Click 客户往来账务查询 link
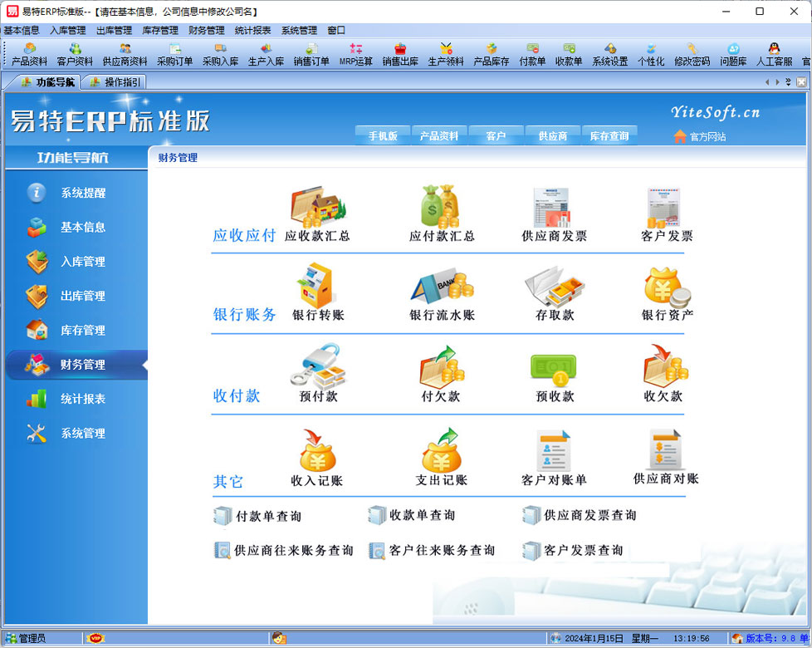This screenshot has width=812, height=648. tap(442, 550)
